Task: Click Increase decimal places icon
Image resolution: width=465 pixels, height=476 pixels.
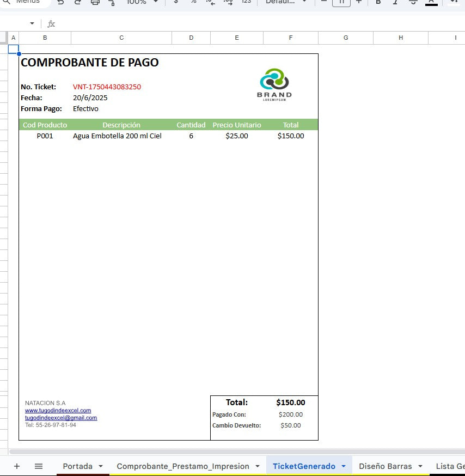Action: 228,2
